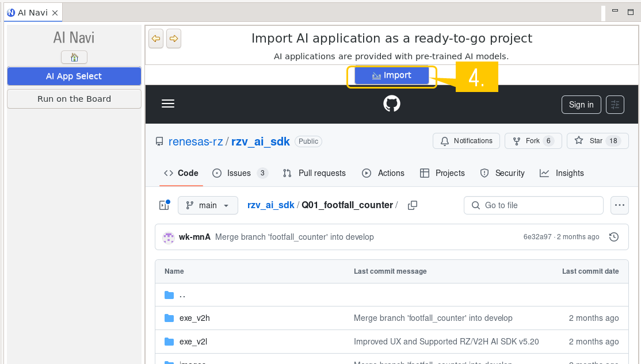The height and width of the screenshot is (364, 641).
Task: Select Run on the Board
Action: click(x=74, y=99)
